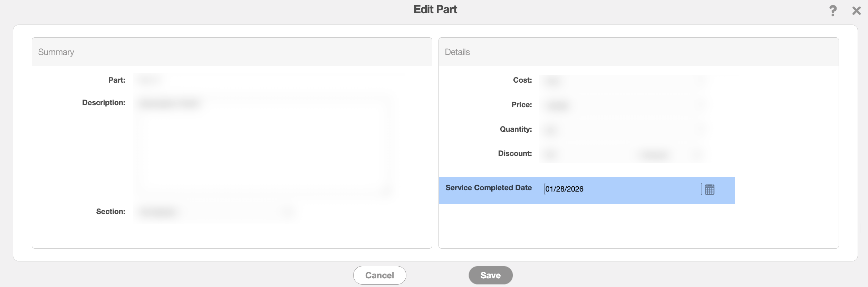This screenshot has height=287, width=868.
Task: Open the Section dropdown
Action: click(x=215, y=212)
